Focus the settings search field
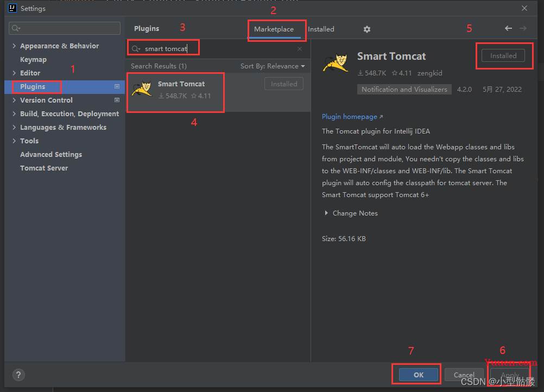 (x=65, y=28)
